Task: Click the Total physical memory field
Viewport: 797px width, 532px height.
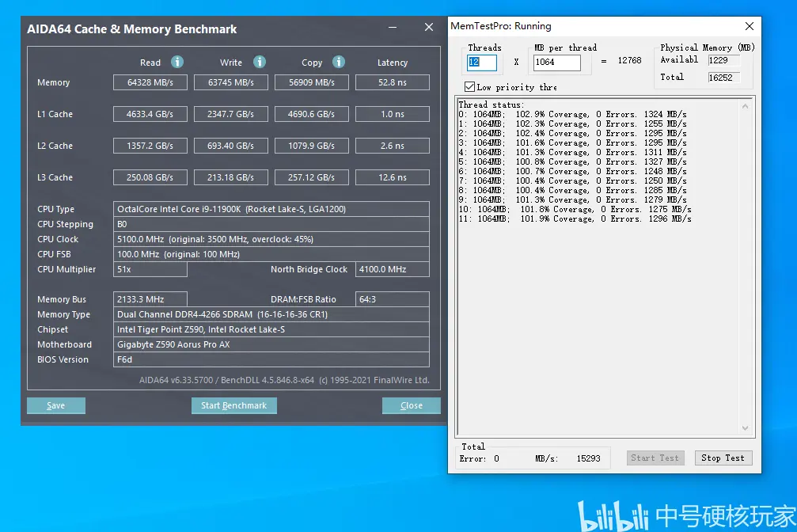Action: pyautogui.click(x=724, y=78)
